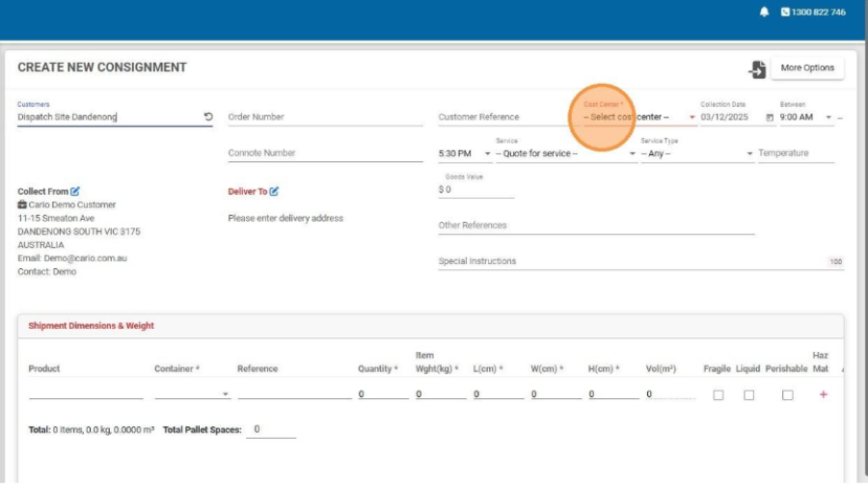868x486 pixels.
Task: Open the Cost Center dropdown
Action: [x=638, y=118]
